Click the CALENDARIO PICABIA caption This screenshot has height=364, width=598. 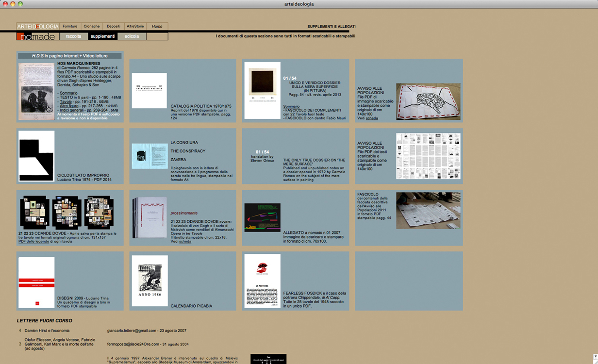pyautogui.click(x=192, y=306)
